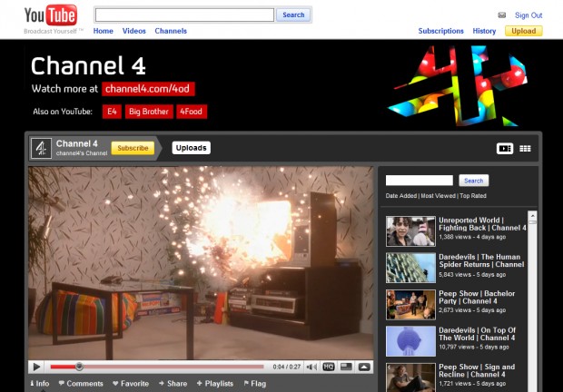The width and height of the screenshot is (563, 392).
Task: Open the Channels menu link
Action: click(171, 31)
